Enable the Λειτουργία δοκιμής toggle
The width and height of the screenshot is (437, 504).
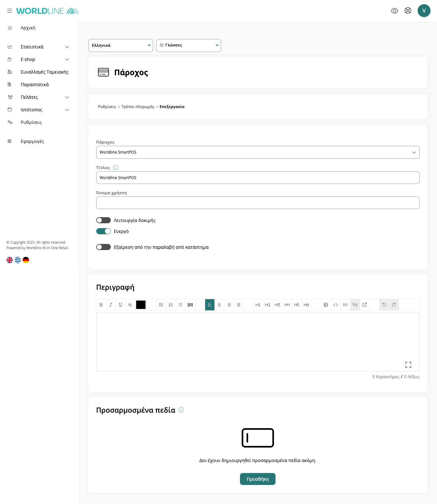[x=103, y=220]
